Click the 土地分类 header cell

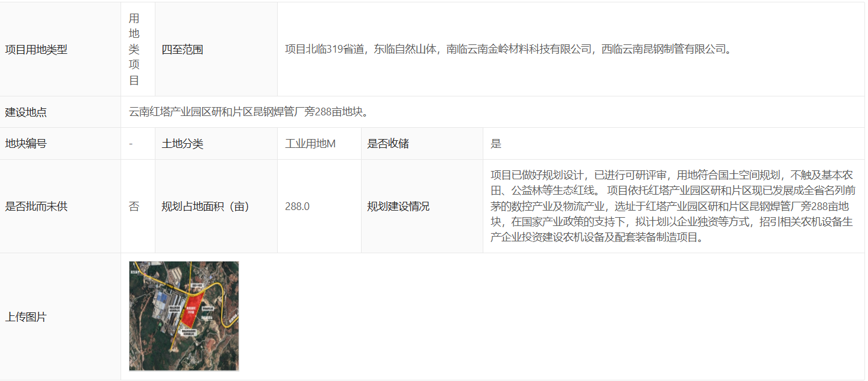click(x=183, y=144)
